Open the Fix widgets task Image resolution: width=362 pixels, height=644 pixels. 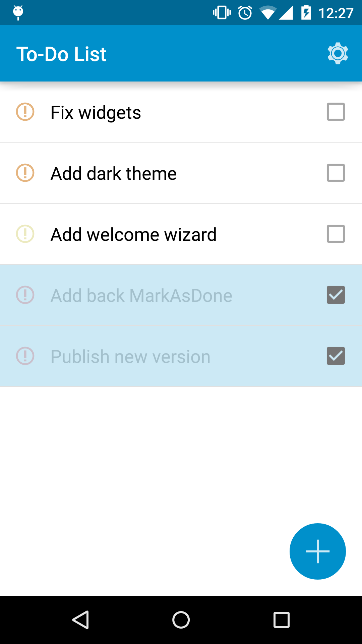(181, 112)
